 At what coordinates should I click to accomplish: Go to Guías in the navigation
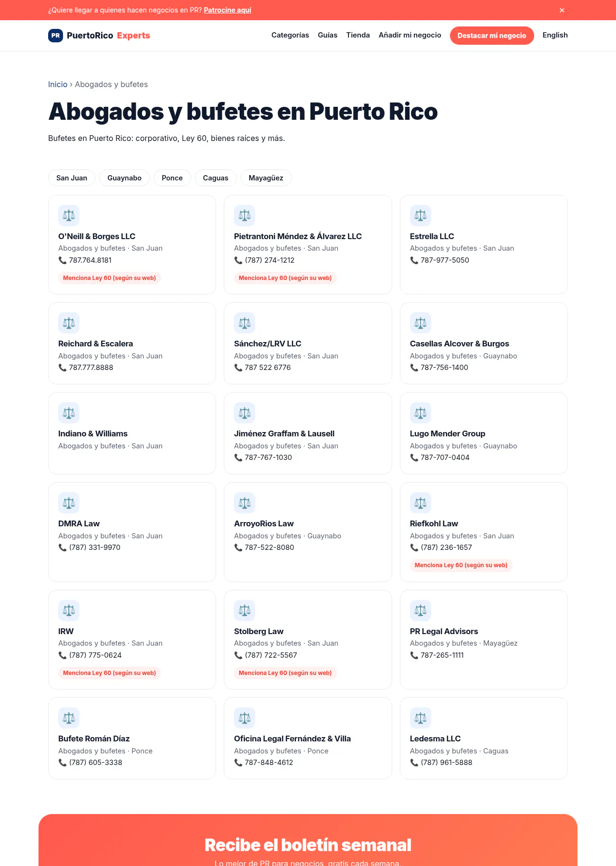click(x=328, y=35)
